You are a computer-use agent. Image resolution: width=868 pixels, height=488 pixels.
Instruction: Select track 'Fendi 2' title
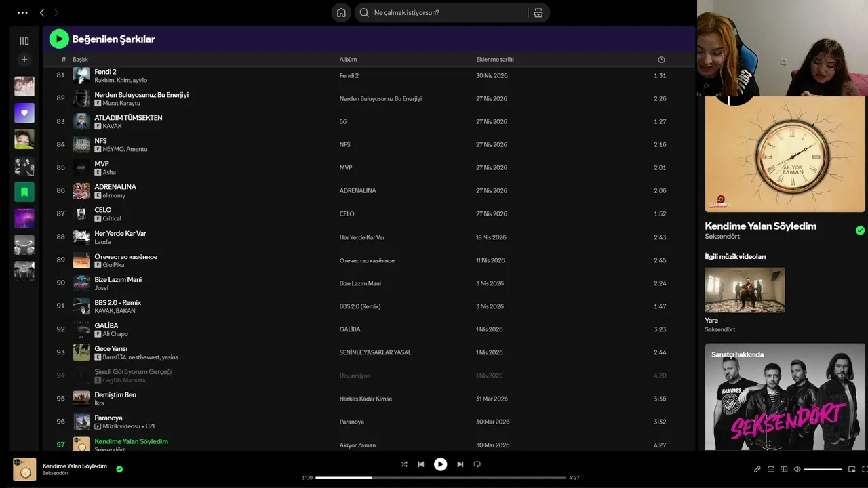tap(105, 72)
